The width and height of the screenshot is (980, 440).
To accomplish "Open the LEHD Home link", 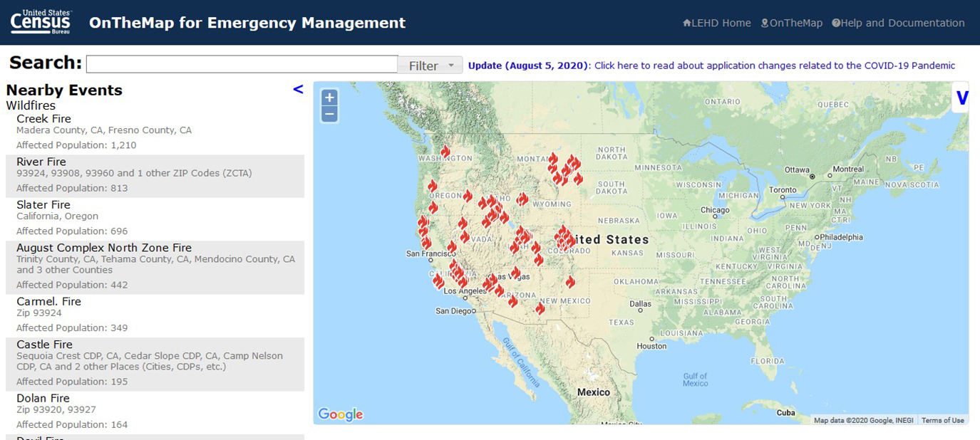I will tap(716, 23).
